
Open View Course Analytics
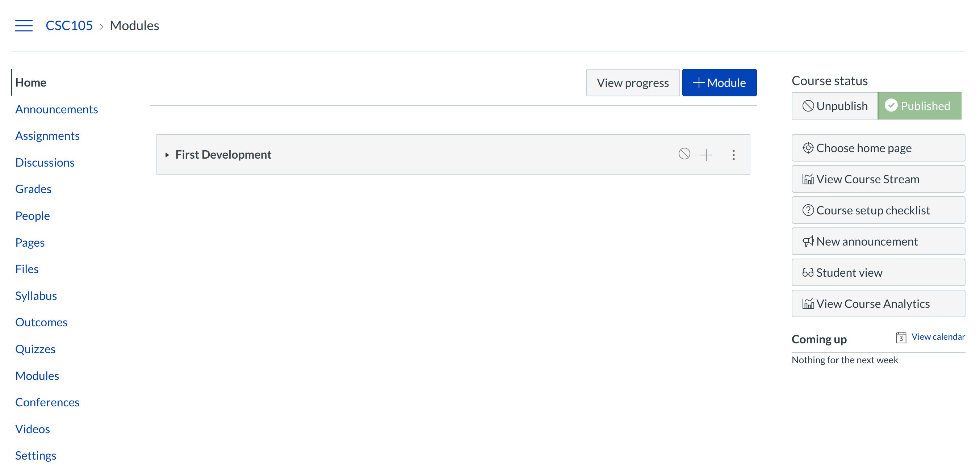point(878,304)
